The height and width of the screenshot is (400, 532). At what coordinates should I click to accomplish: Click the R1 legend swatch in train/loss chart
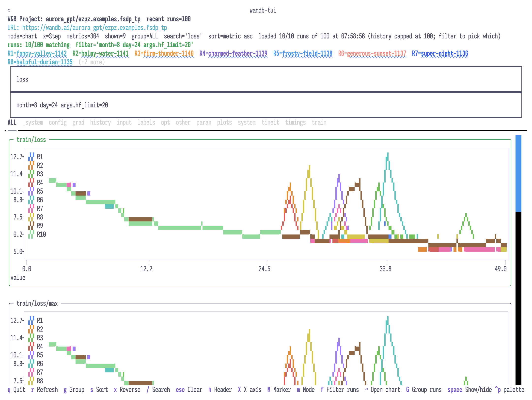tap(31, 157)
